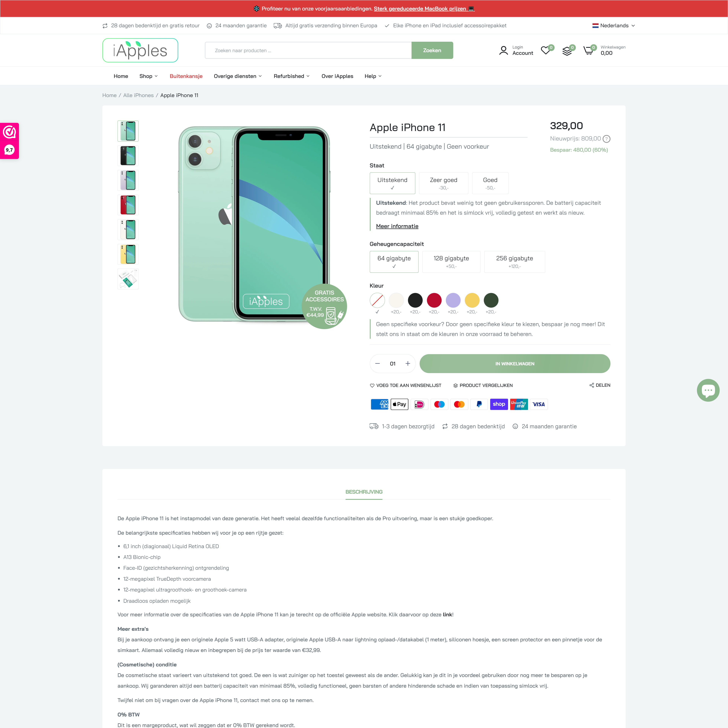Click the 9,7 review score badge
The image size is (728, 728).
9,150
